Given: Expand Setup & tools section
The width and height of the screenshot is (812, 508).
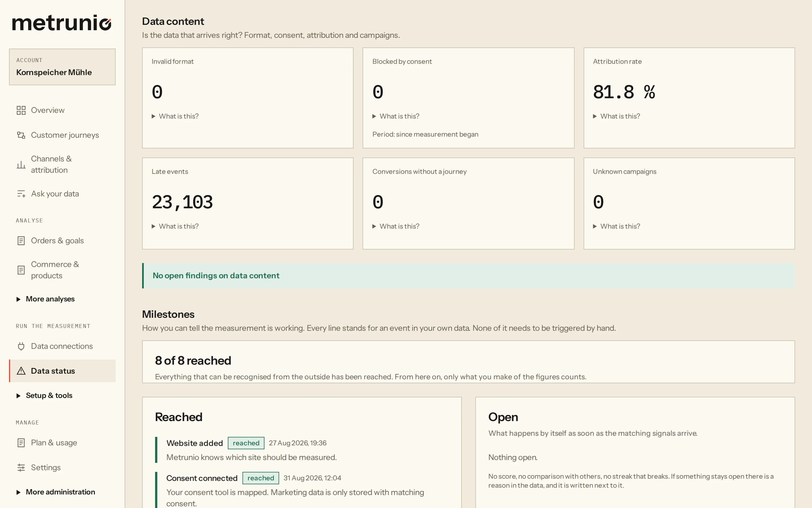Looking at the screenshot, I should point(44,395).
